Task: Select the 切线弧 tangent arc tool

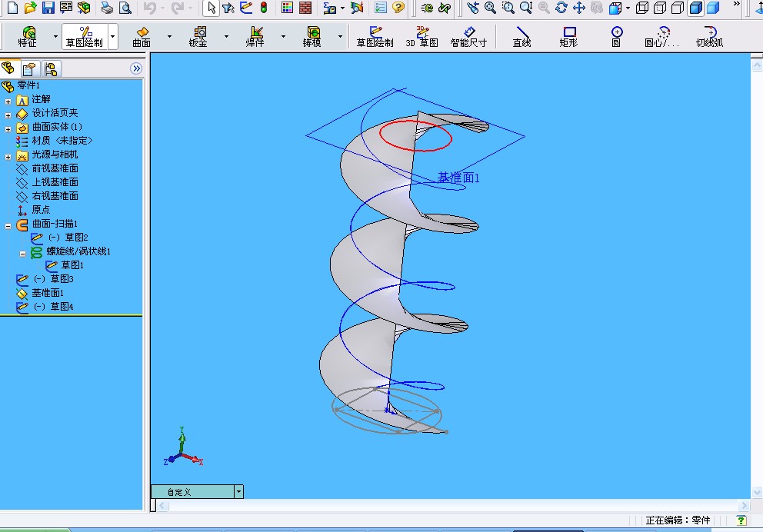Action: (x=709, y=36)
